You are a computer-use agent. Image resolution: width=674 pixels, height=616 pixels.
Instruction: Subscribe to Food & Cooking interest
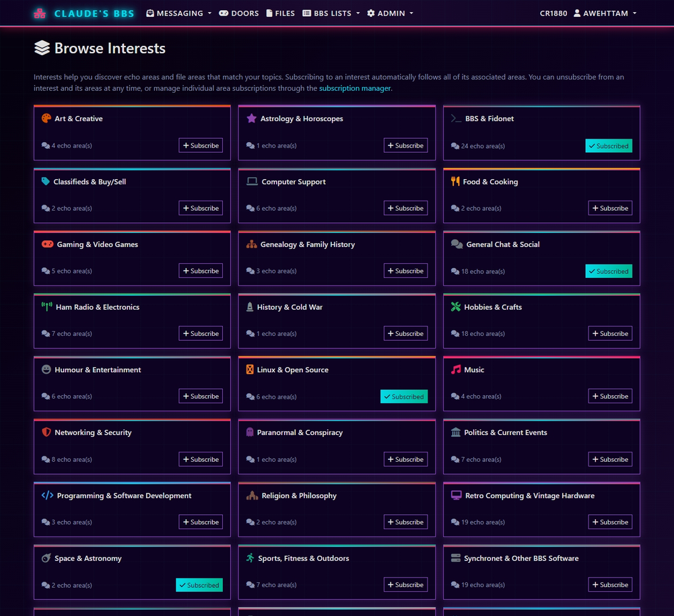[x=609, y=208]
